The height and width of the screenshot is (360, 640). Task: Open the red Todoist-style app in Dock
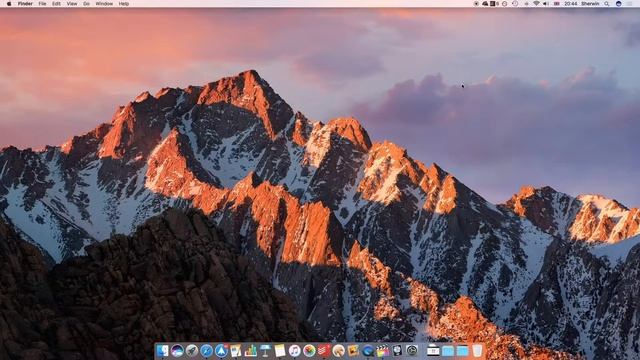click(324, 351)
